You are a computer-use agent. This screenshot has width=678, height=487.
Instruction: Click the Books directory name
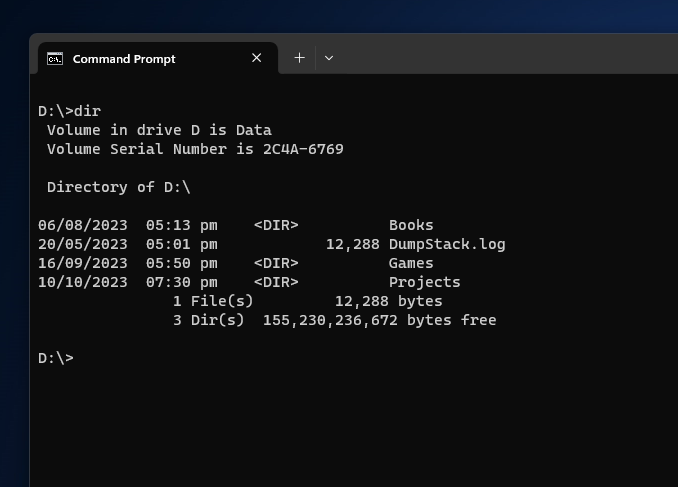coord(411,225)
